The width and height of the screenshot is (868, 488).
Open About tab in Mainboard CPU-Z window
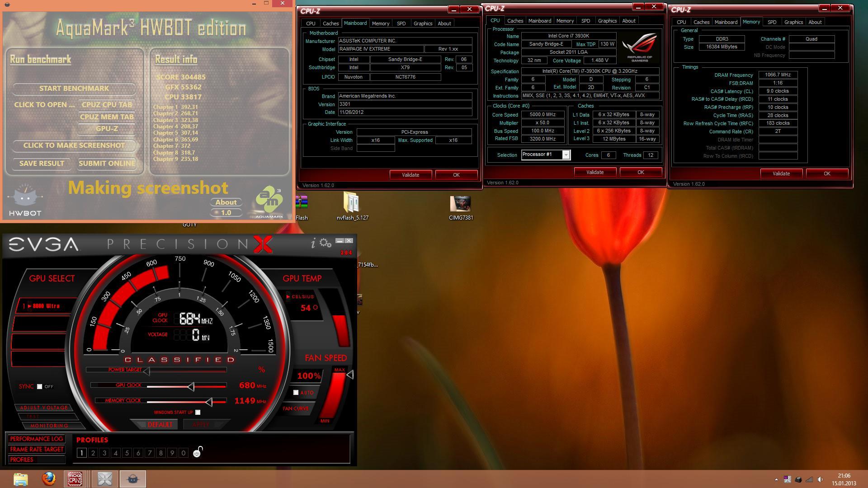[x=444, y=23]
